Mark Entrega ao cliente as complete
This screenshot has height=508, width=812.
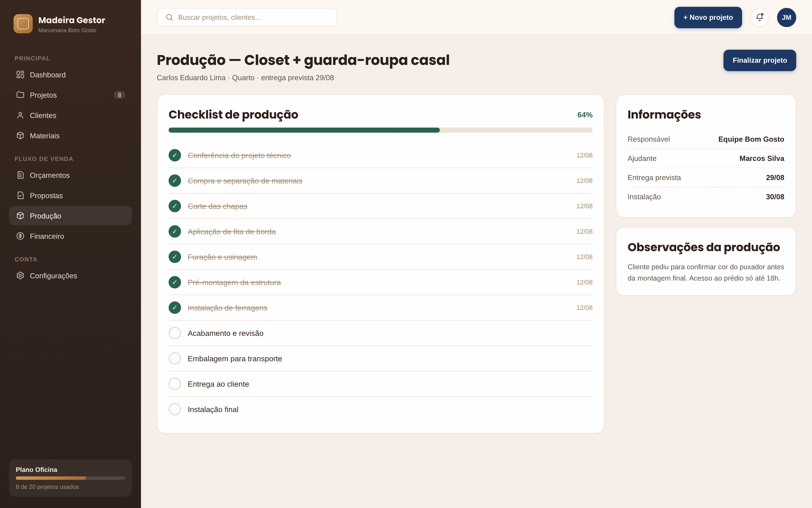(175, 384)
